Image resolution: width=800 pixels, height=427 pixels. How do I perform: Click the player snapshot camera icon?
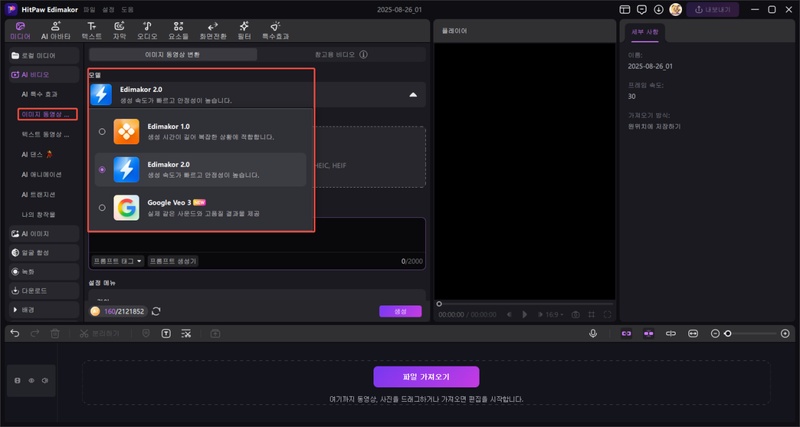[576, 315]
